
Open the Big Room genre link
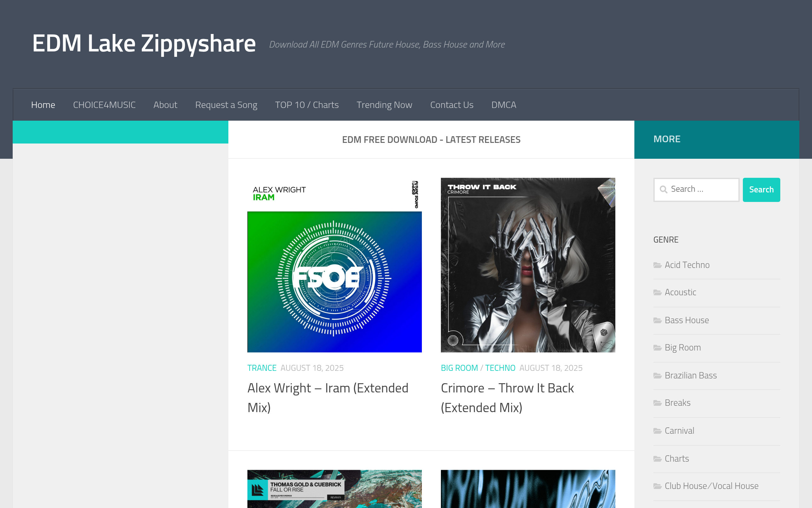pos(683,348)
